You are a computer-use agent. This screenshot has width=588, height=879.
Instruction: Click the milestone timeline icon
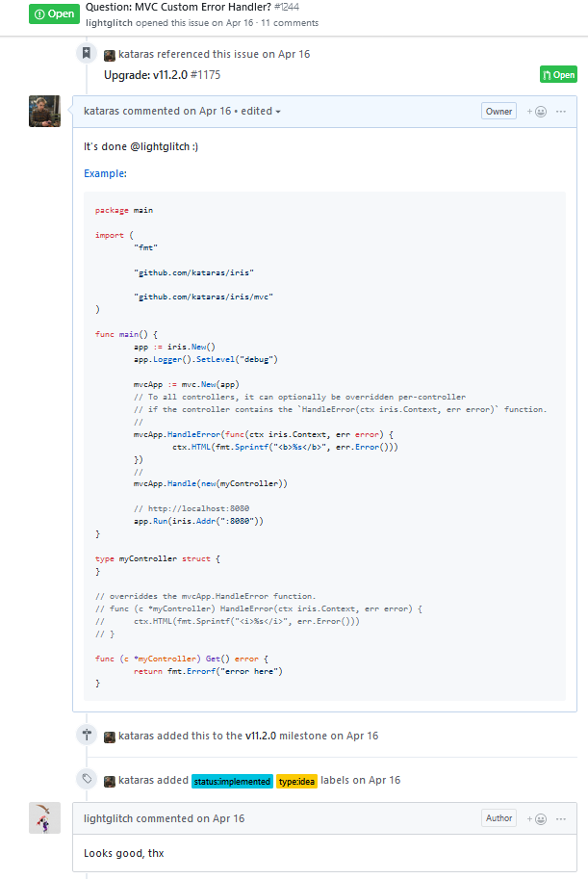[x=87, y=736]
